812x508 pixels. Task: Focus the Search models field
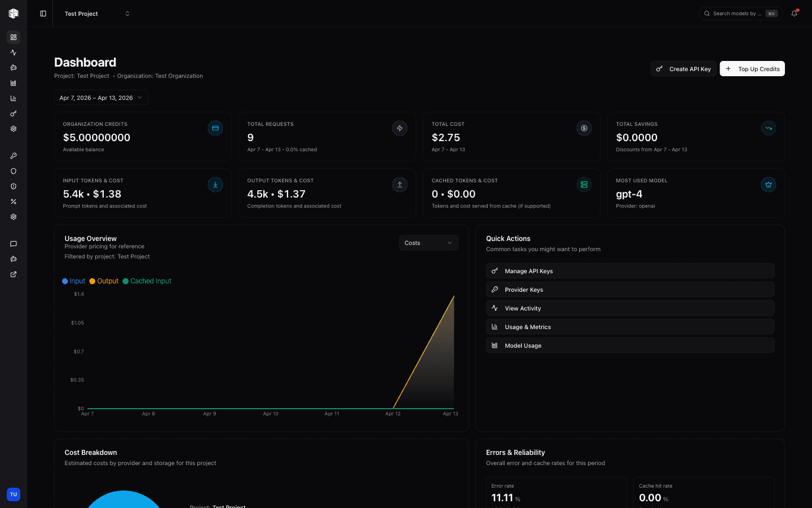740,14
